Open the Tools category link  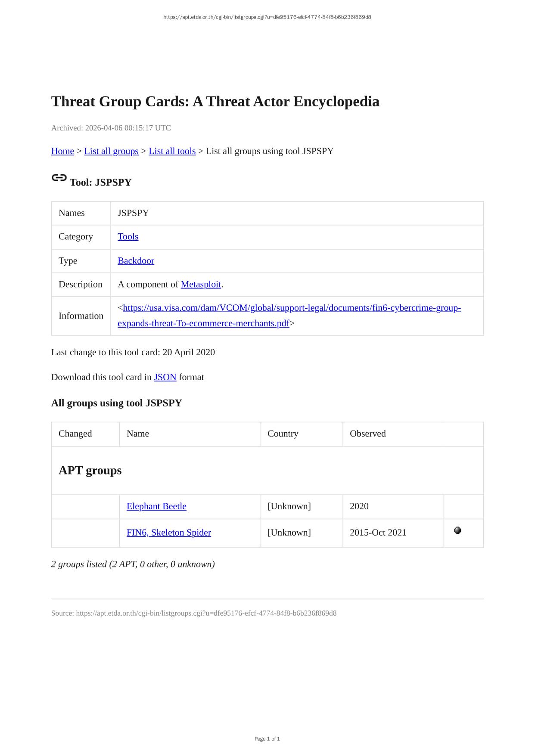[128, 236]
